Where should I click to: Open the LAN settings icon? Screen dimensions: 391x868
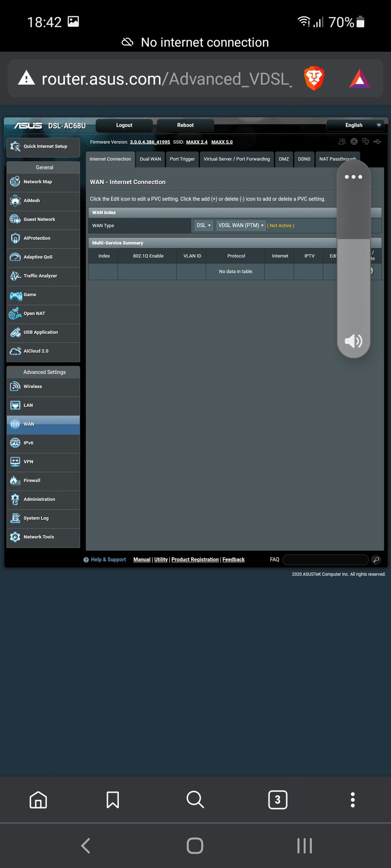15,405
